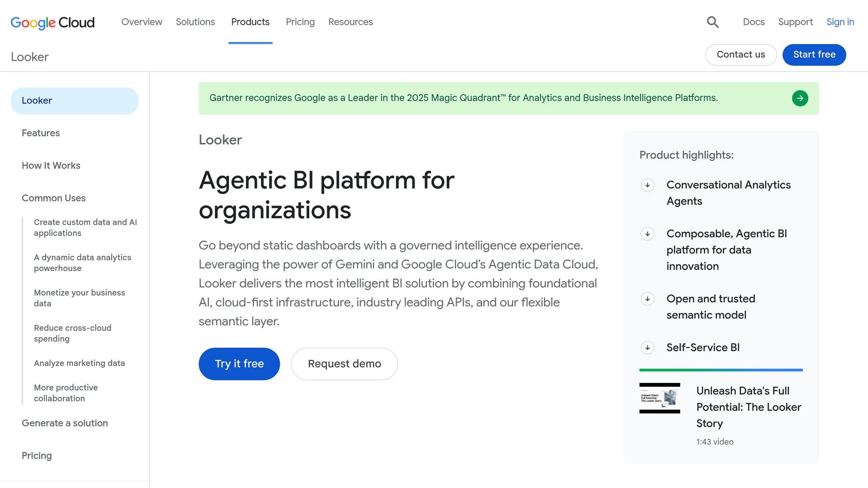Click the down-arrow icon beside Open and trusted semantic model
This screenshot has height=488, width=868.
(647, 299)
